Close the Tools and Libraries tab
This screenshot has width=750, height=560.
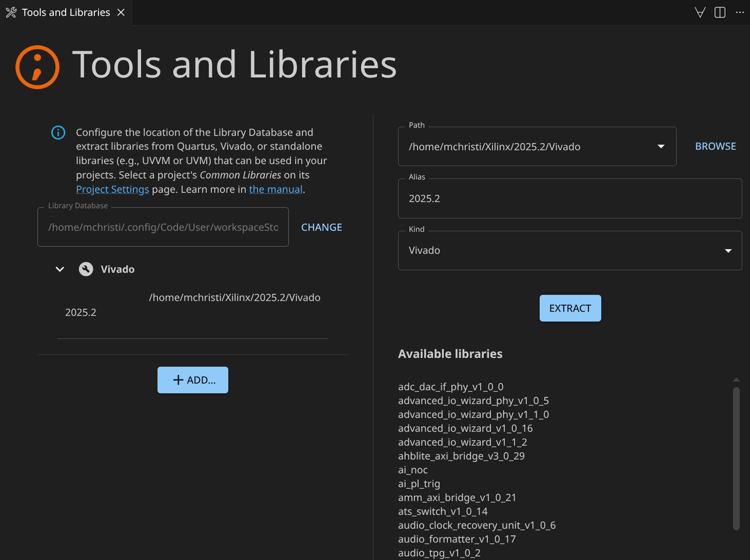121,12
